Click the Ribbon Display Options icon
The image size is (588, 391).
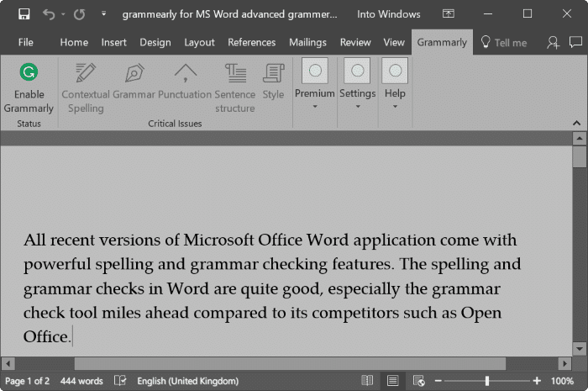click(448, 14)
